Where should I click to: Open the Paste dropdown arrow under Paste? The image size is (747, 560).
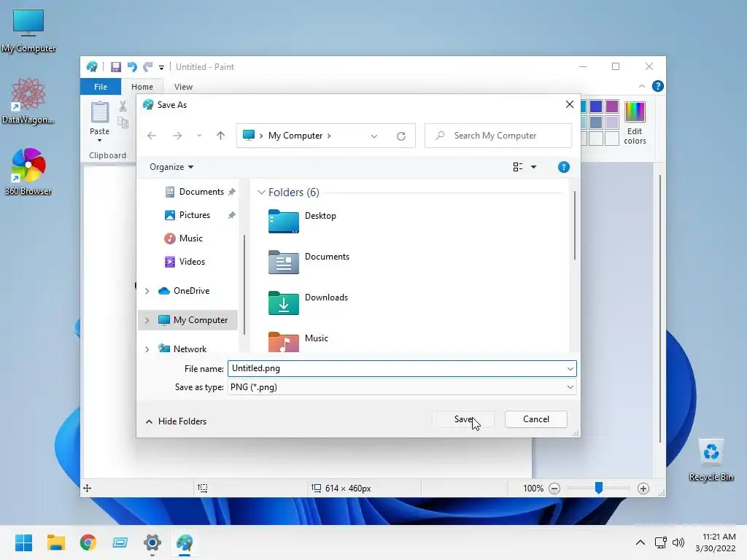point(99,141)
